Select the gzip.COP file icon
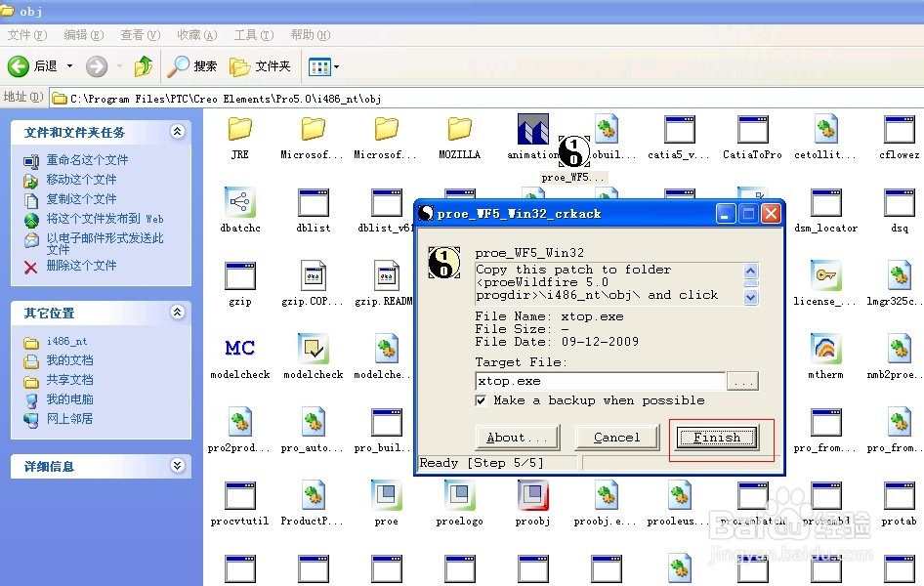Viewport: 924px width, 586px height. point(313,275)
